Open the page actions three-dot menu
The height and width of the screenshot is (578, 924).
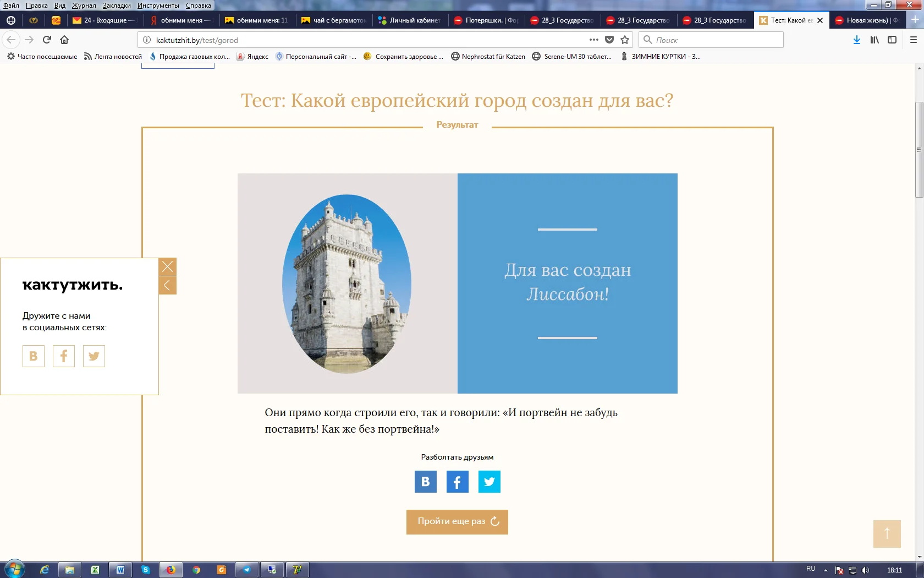click(594, 40)
